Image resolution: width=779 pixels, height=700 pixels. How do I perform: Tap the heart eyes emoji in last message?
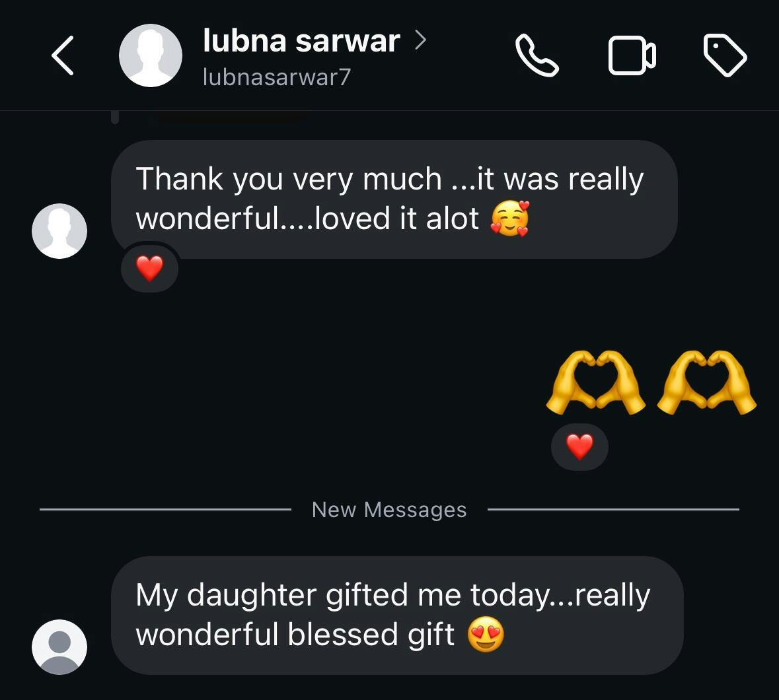point(486,634)
